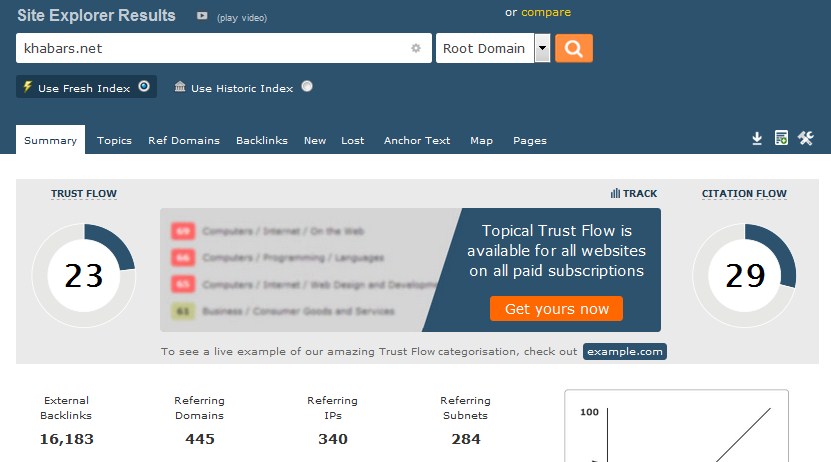Image resolution: width=831 pixels, height=462 pixels.
Task: Click the play video icon
Action: 202,16
